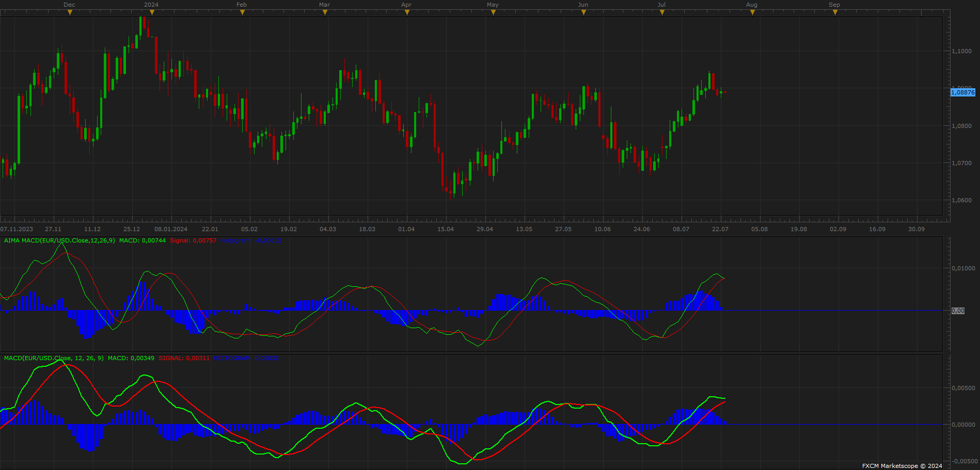Click the red SIGNAL: 0,00311 value
Screen dimensions: 980x470
184,358
